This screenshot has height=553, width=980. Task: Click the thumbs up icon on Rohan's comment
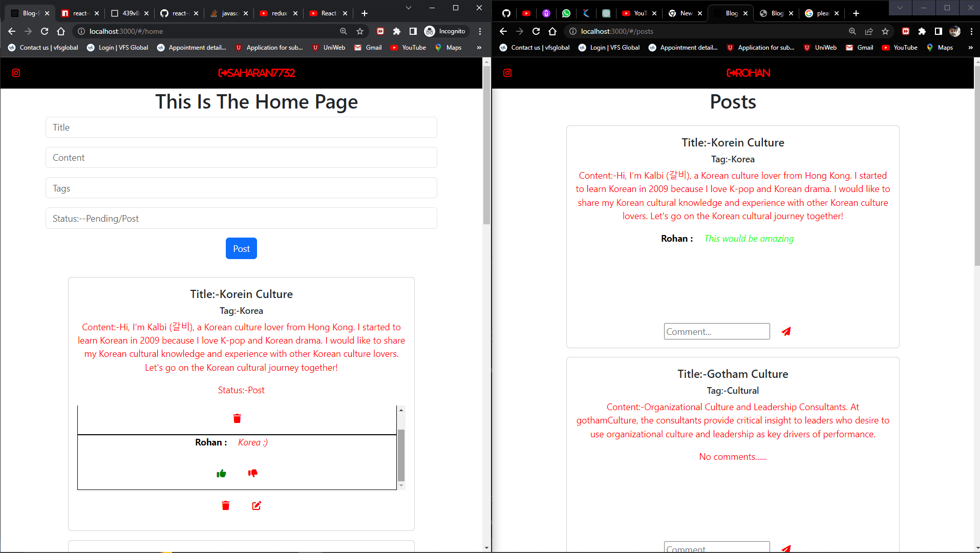(221, 474)
